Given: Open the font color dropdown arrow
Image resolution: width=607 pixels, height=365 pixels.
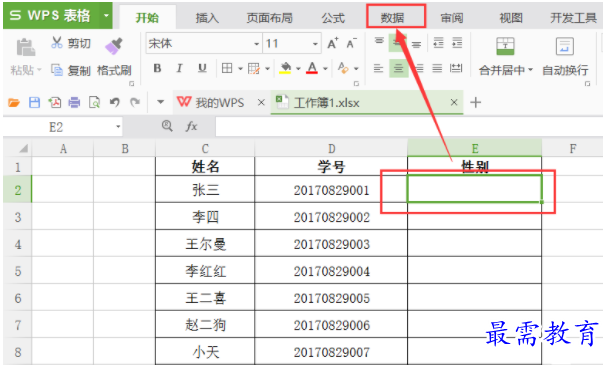Looking at the screenshot, I should coord(325,69).
